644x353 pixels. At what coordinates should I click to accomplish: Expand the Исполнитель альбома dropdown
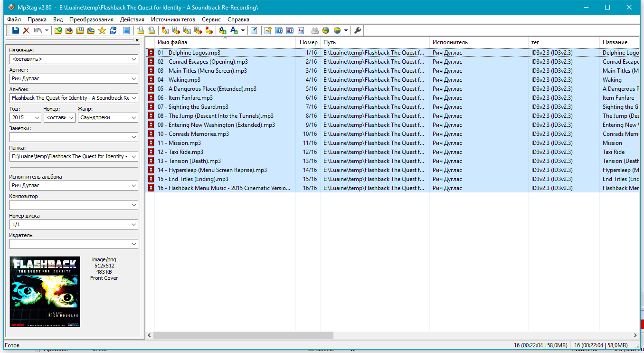[133, 186]
